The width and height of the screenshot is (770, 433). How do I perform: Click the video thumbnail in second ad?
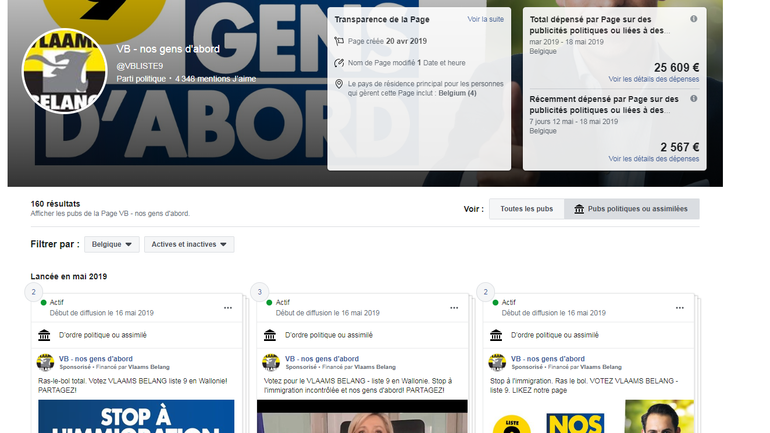tap(361, 416)
